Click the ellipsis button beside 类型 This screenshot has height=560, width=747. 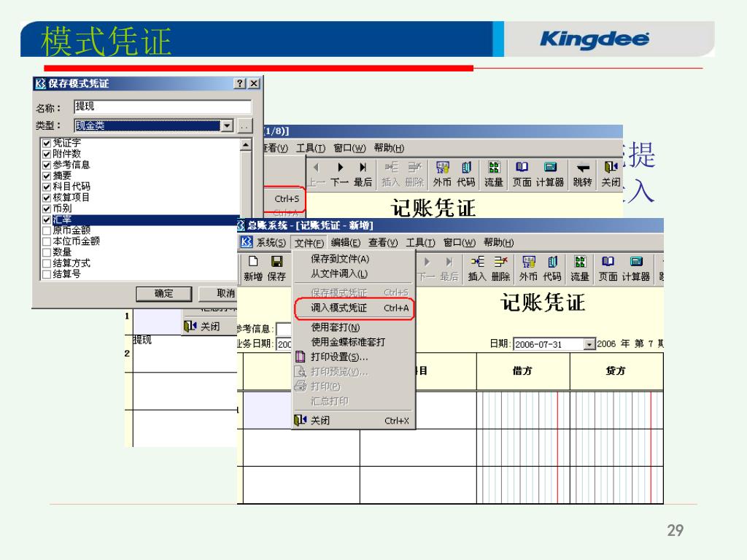244,125
